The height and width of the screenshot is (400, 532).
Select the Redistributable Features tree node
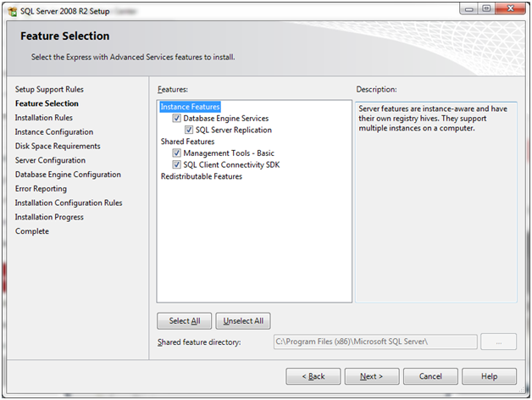coord(201,176)
